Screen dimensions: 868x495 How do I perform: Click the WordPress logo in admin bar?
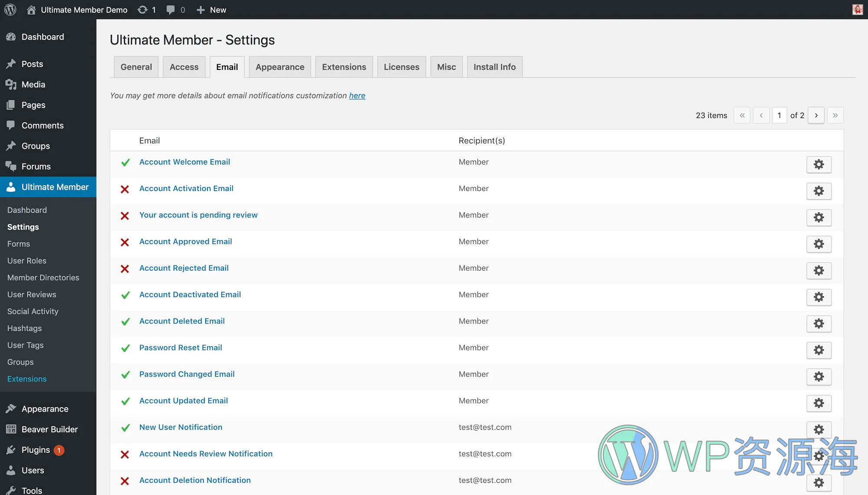[x=10, y=10]
